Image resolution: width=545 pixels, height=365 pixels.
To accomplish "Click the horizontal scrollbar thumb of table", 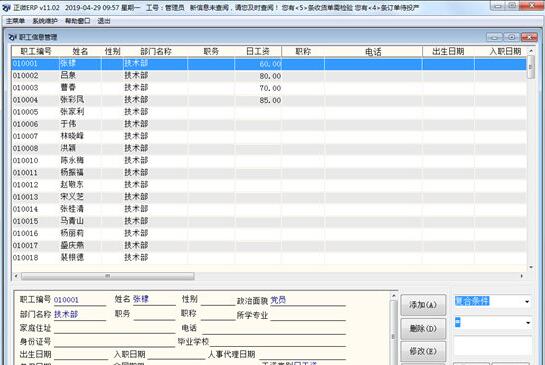I will (x=107, y=276).
